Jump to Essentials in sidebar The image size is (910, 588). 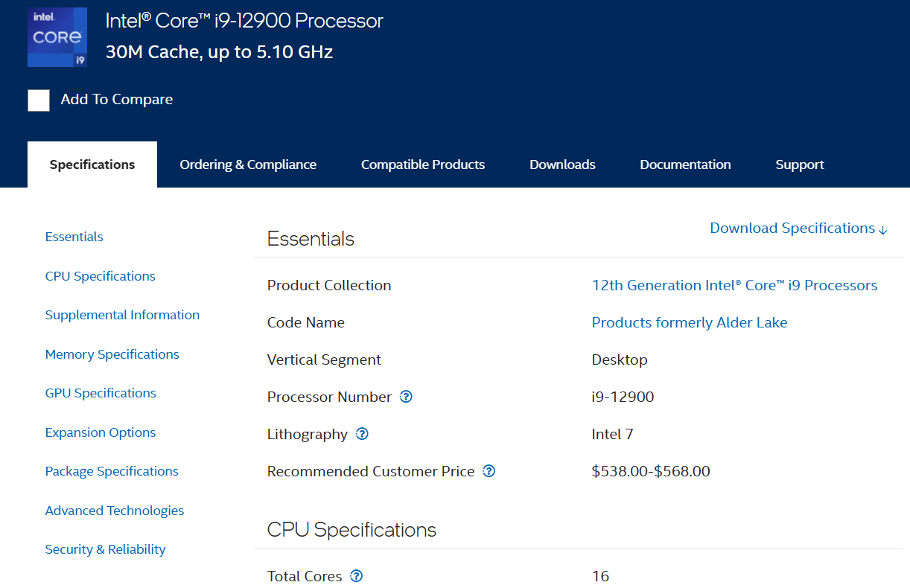[74, 237]
